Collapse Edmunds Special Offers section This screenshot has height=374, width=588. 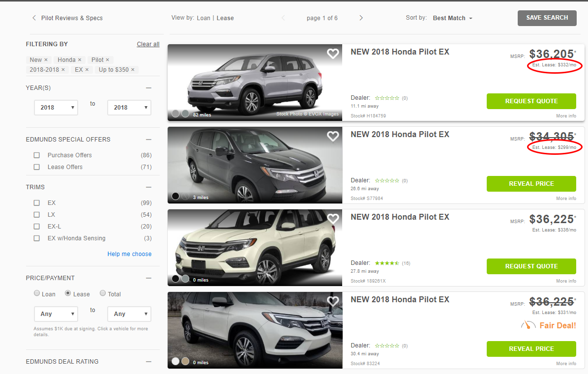tap(148, 140)
